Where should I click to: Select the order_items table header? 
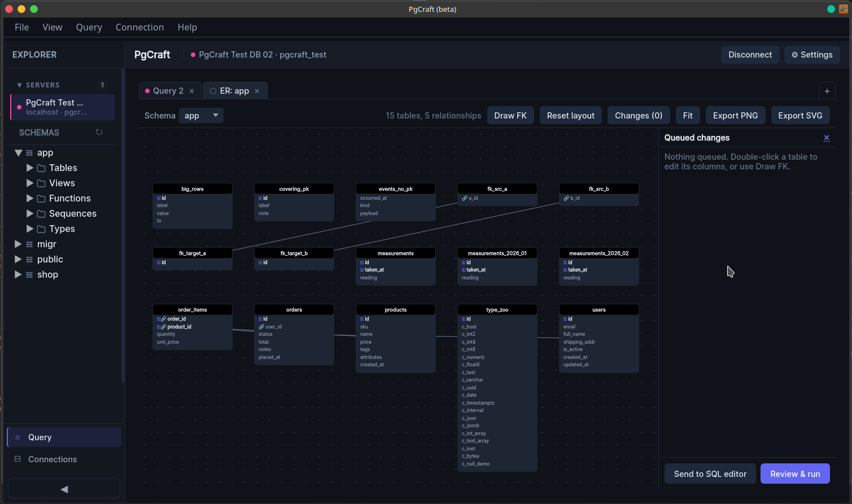[193, 310]
